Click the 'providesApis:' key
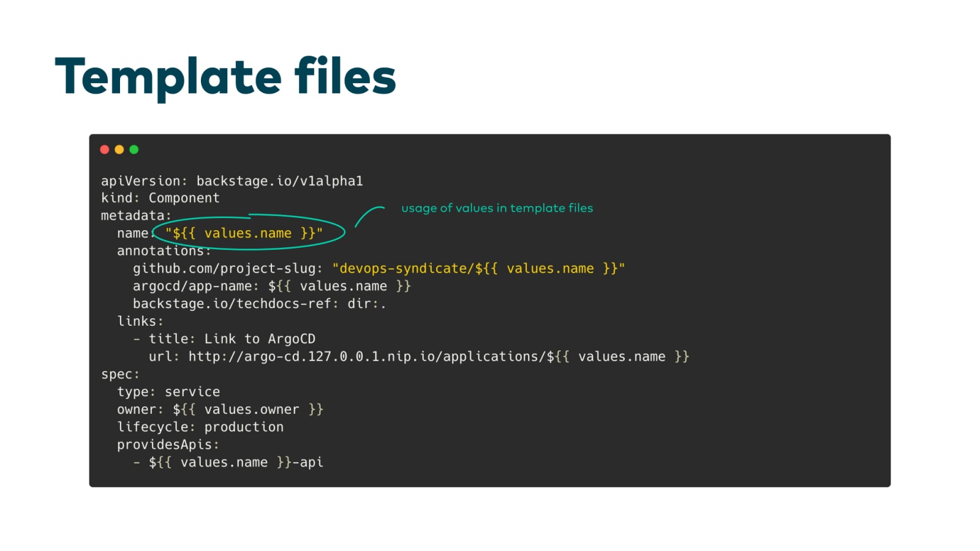 point(168,445)
